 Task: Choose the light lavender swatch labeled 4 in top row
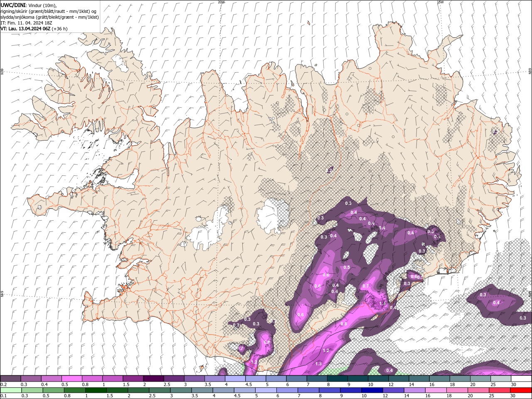coord(235,379)
